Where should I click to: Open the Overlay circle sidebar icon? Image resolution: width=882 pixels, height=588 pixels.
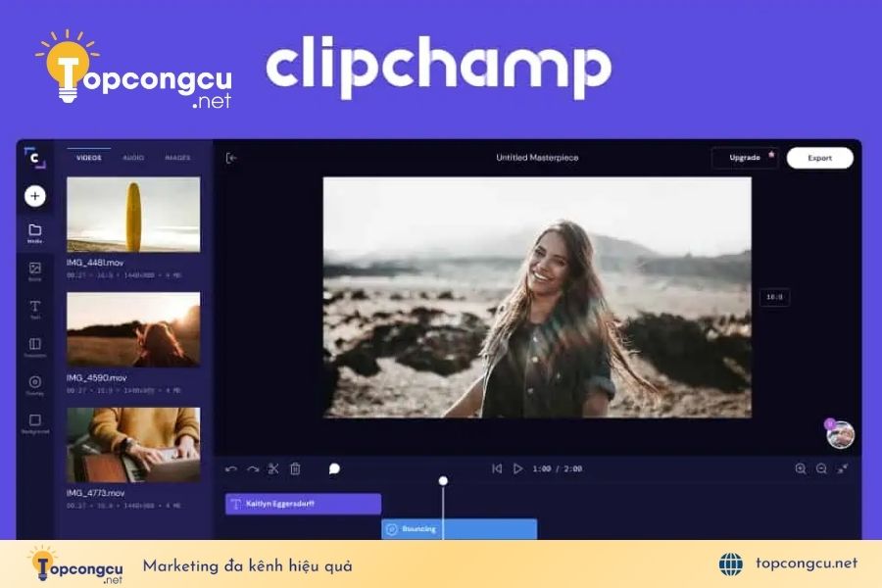pyautogui.click(x=35, y=385)
